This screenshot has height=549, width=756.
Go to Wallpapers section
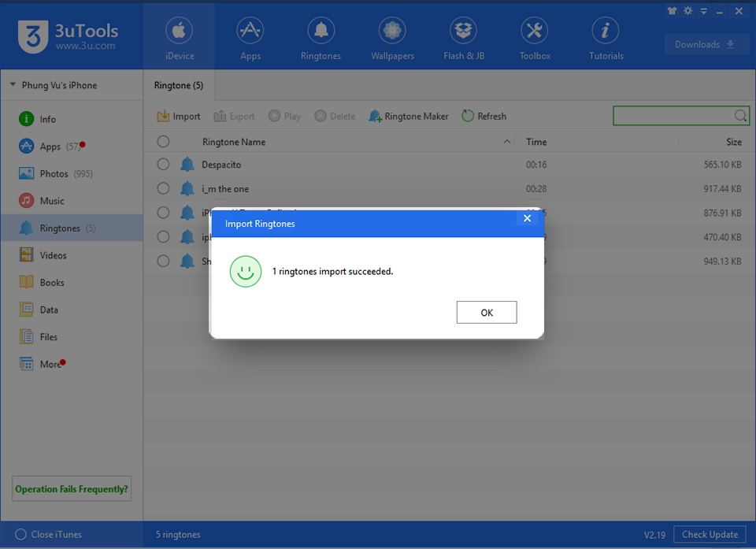coord(392,39)
